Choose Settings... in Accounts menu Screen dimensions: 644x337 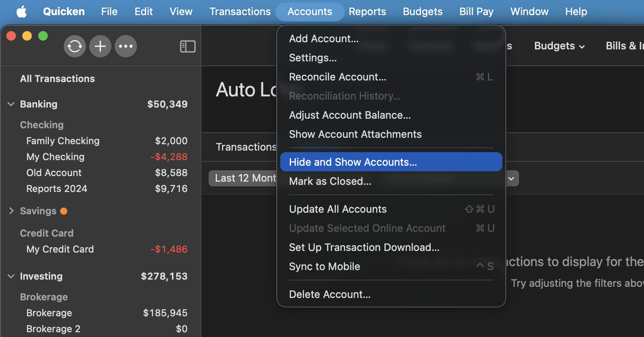click(x=391, y=58)
